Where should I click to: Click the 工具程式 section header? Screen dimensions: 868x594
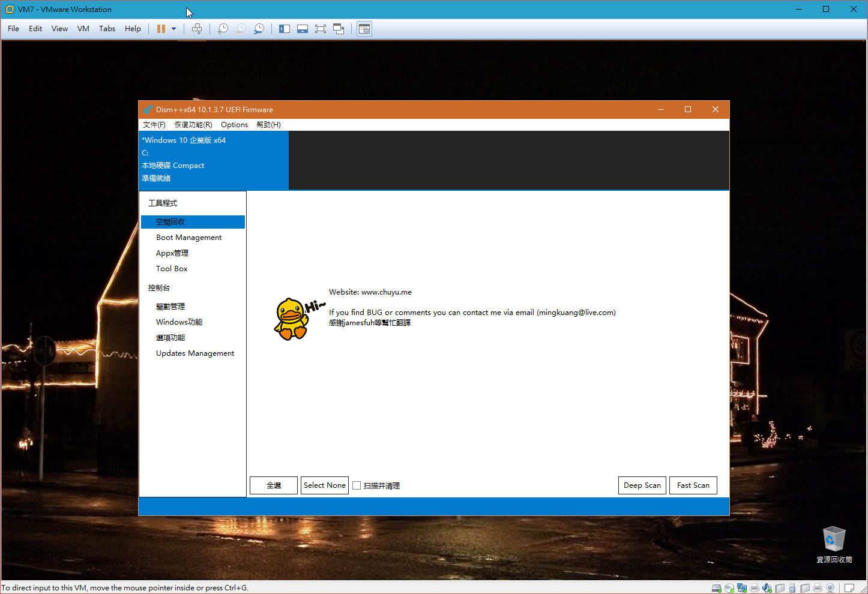coord(163,203)
